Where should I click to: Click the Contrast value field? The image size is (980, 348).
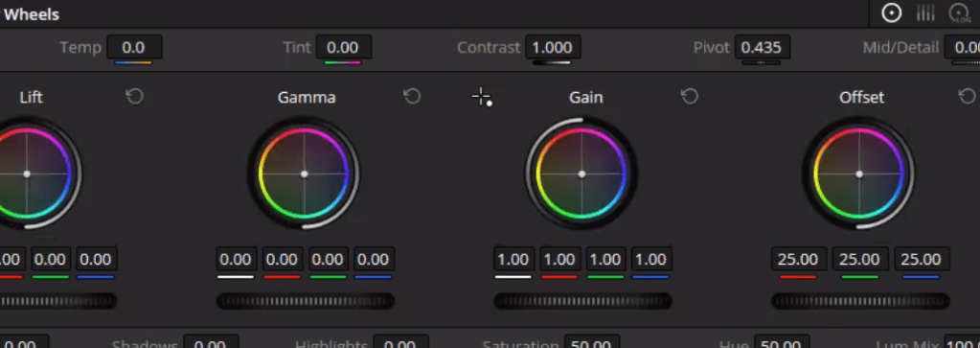coord(553,48)
